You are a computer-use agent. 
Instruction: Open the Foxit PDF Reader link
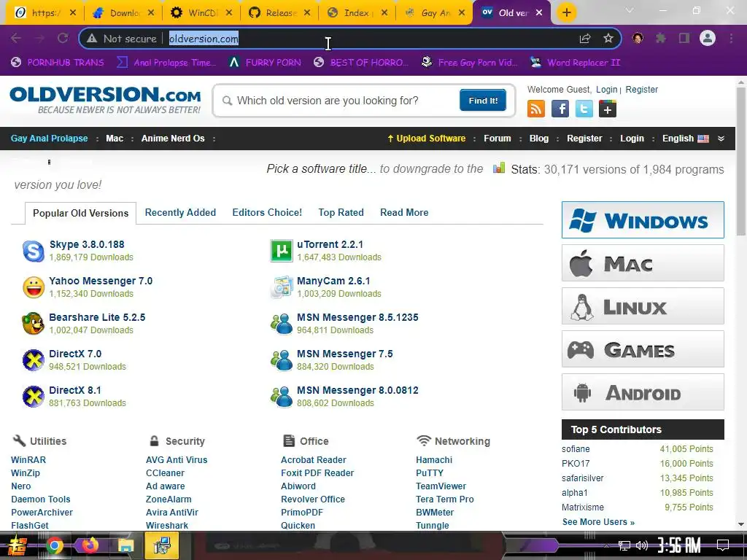(317, 472)
